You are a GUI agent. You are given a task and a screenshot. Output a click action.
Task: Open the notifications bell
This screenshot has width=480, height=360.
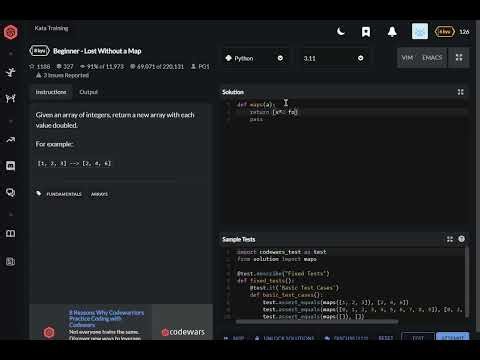(x=392, y=32)
